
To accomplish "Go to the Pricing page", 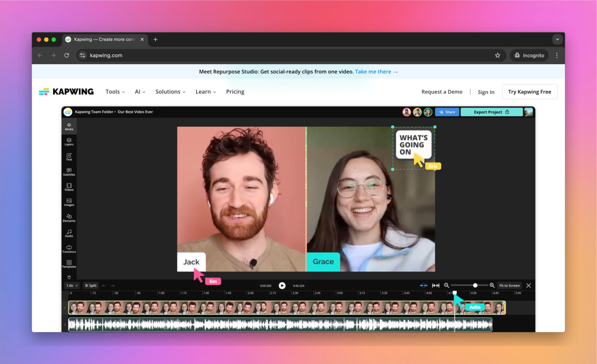I will pos(235,91).
